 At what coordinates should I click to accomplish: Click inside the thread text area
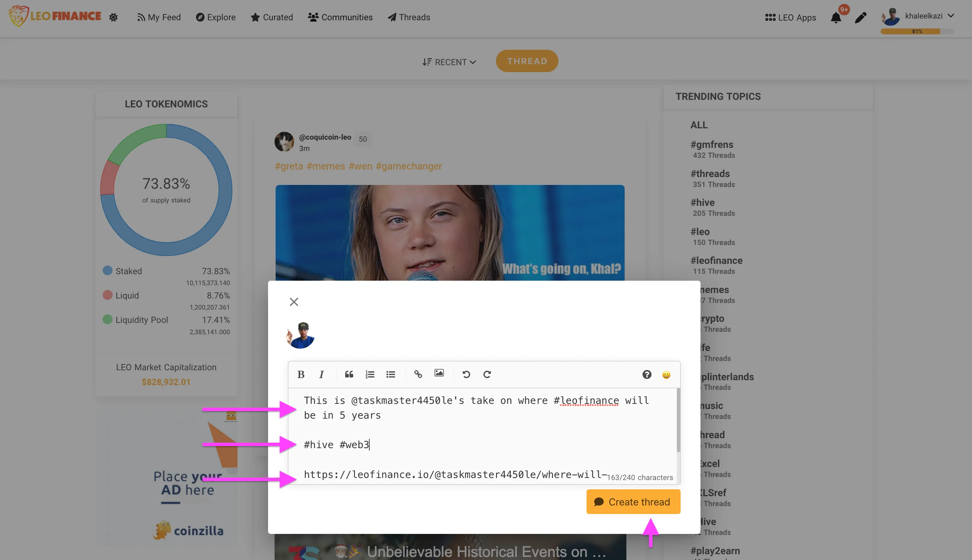pos(482,436)
